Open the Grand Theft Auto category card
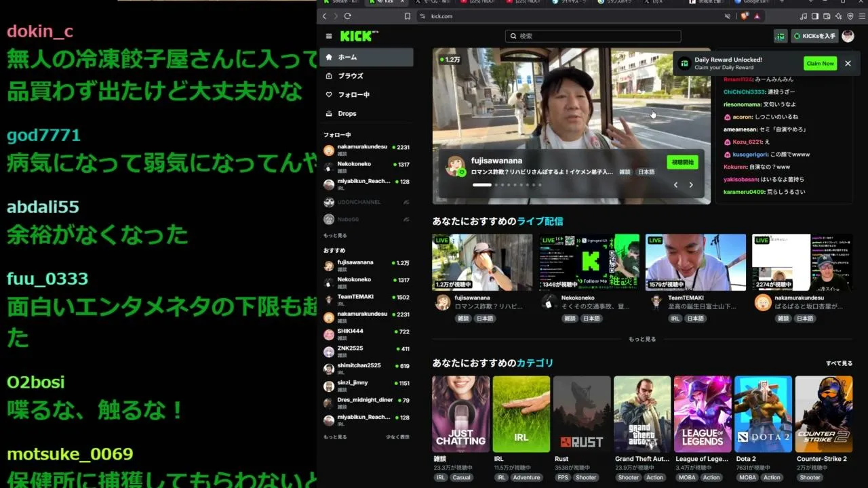Viewport: 868px width, 488px height. click(642, 414)
